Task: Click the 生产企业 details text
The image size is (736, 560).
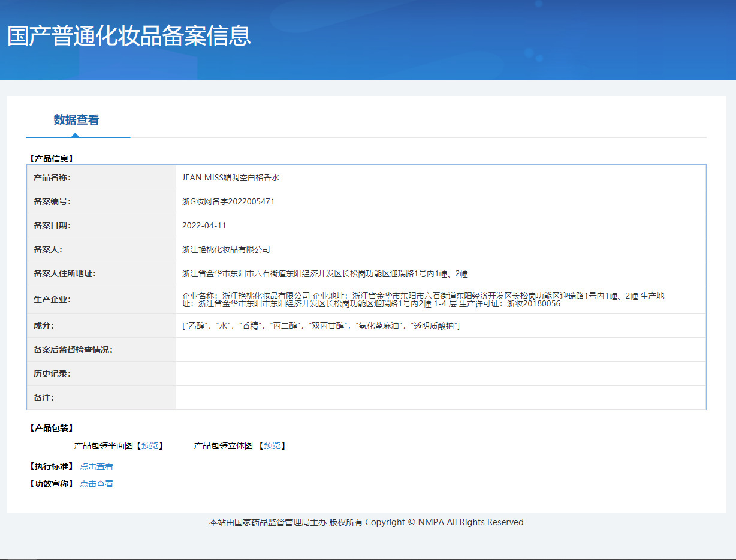Action: coord(423,299)
